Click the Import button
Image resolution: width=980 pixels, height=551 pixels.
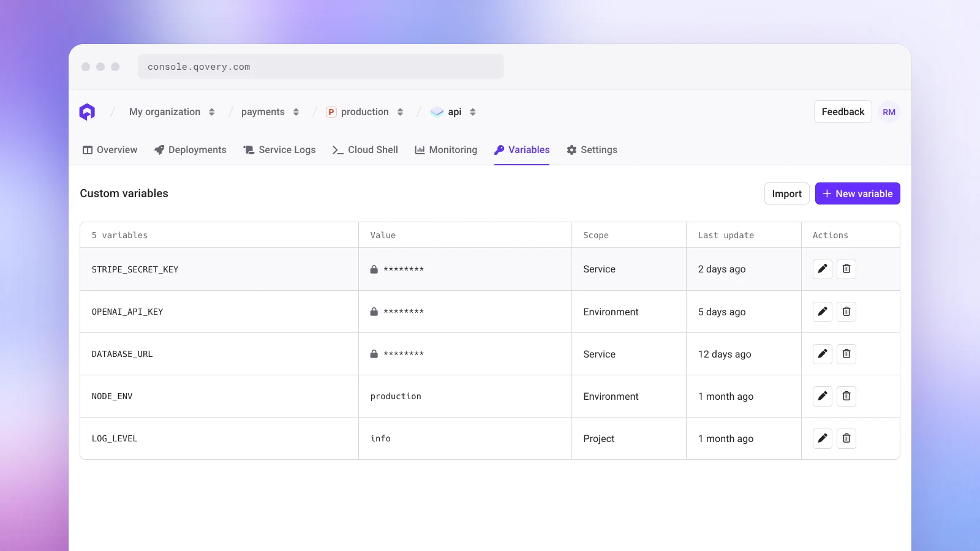pyautogui.click(x=787, y=193)
